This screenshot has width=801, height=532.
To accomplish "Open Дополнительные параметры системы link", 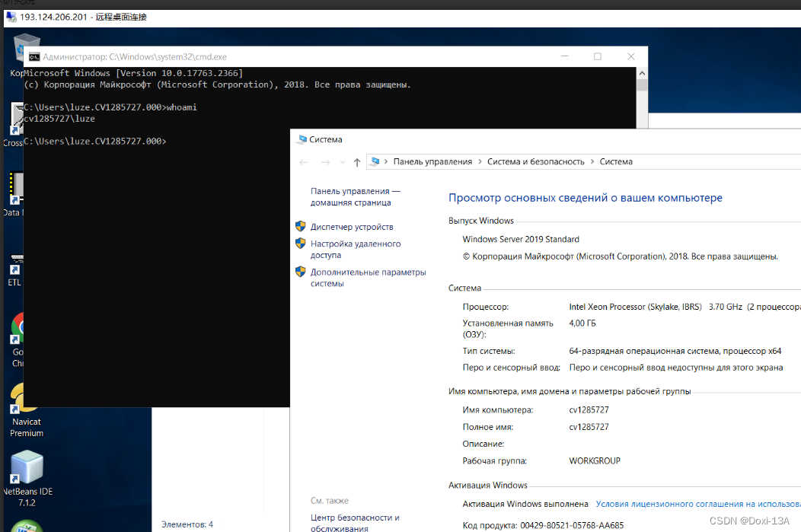I will click(x=369, y=278).
